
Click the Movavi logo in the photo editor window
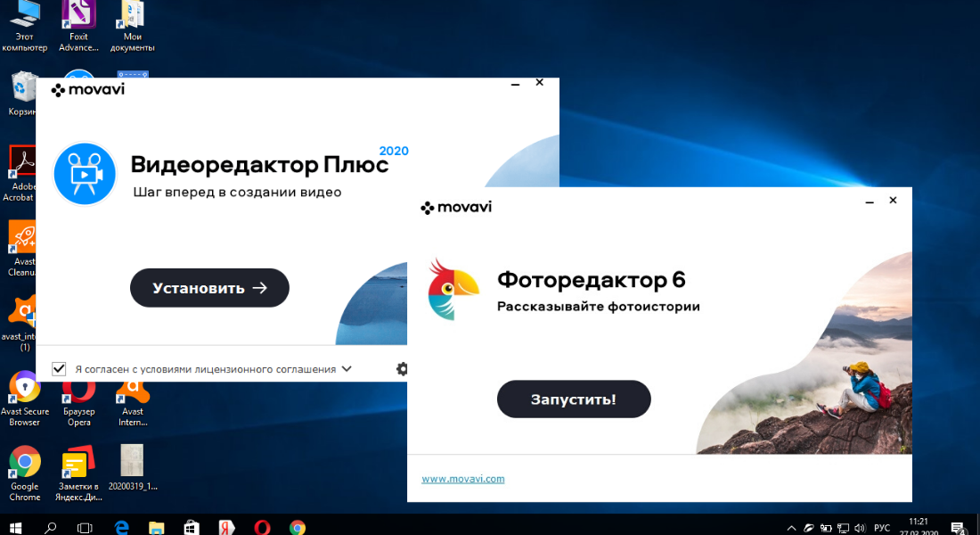pyautogui.click(x=456, y=207)
